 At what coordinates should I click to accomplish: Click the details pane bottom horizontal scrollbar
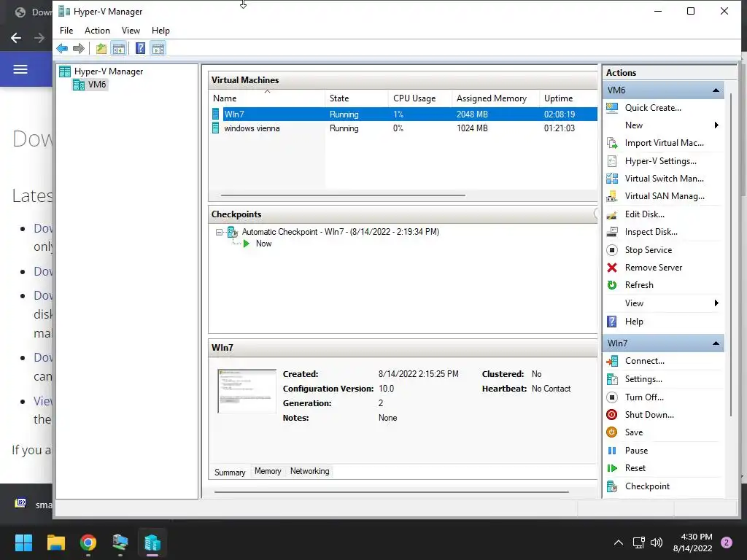click(x=392, y=492)
